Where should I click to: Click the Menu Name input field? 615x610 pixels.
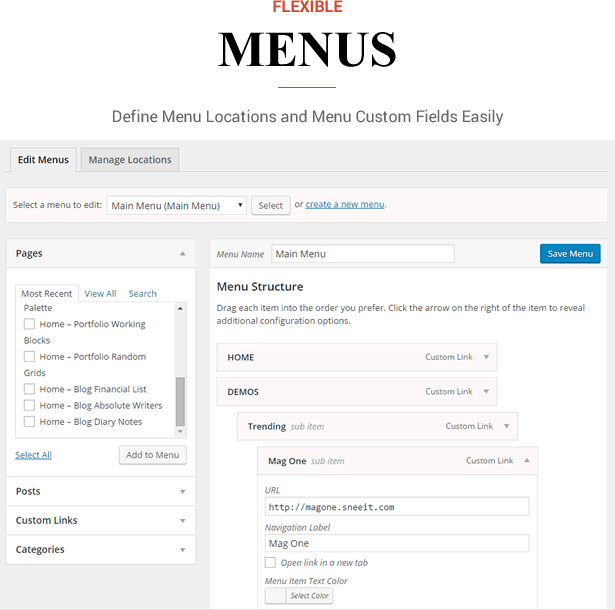click(363, 254)
